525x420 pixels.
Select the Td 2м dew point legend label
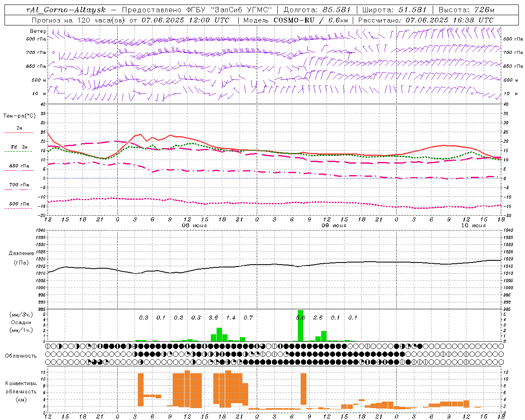tap(19, 147)
